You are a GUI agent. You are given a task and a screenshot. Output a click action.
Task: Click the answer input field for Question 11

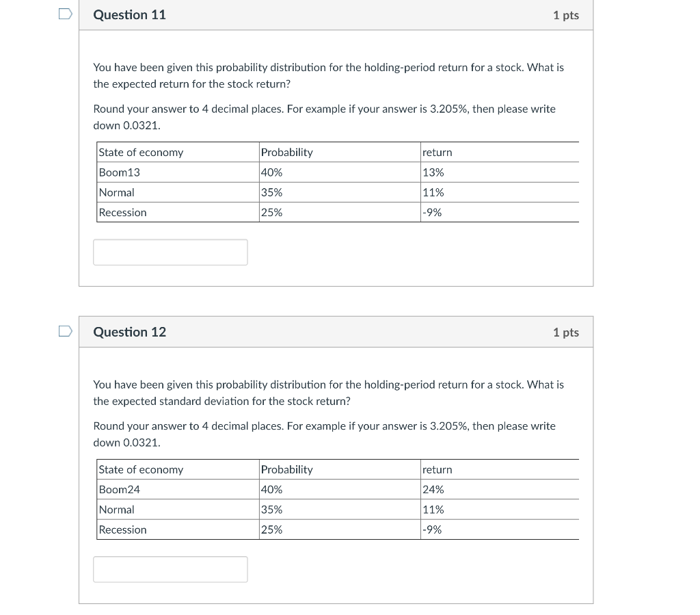170,252
